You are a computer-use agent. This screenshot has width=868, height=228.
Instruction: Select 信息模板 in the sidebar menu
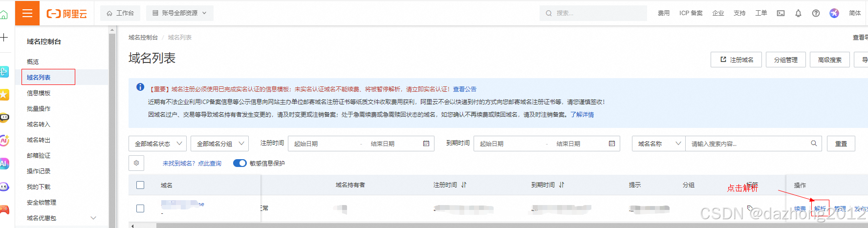pos(39,93)
